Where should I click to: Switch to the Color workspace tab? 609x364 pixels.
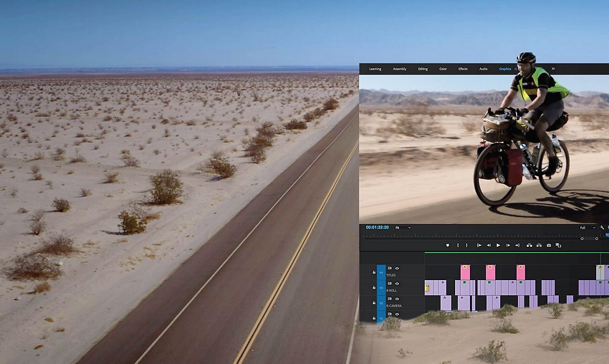[443, 69]
